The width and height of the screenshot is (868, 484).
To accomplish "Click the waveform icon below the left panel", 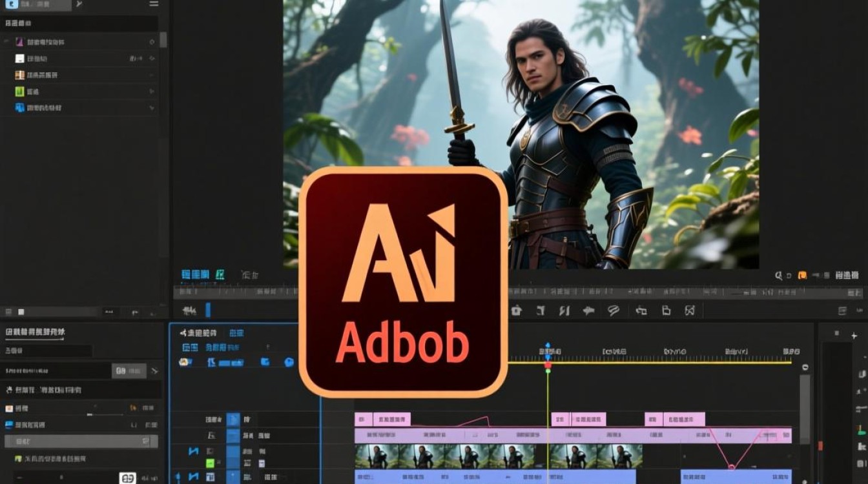I will click(x=189, y=310).
